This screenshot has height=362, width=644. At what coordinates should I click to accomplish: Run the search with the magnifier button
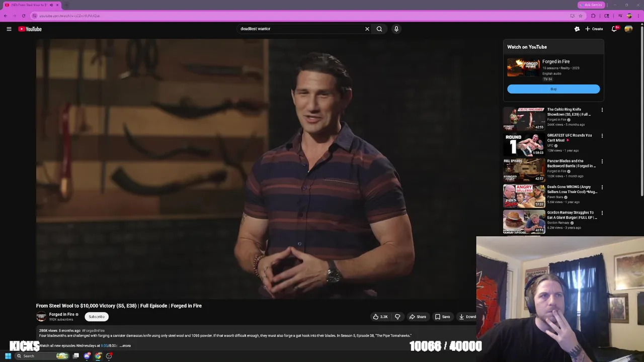coord(379,29)
